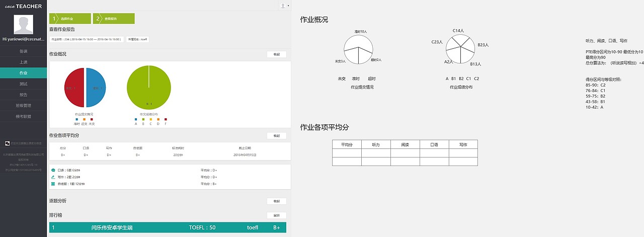Viewport: 644px width, 237px height.
Task: Open 模考联盟 in the sidebar menu
Action: point(23,116)
